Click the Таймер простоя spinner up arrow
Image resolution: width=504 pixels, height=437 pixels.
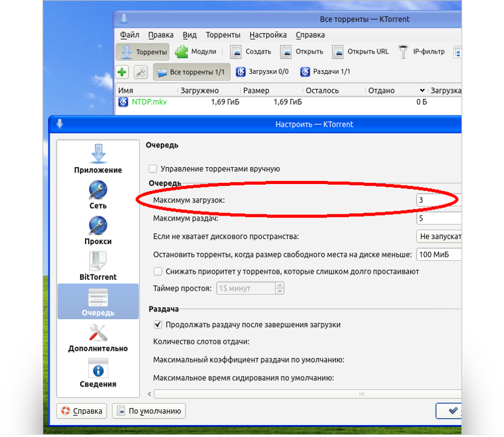pos(280,285)
